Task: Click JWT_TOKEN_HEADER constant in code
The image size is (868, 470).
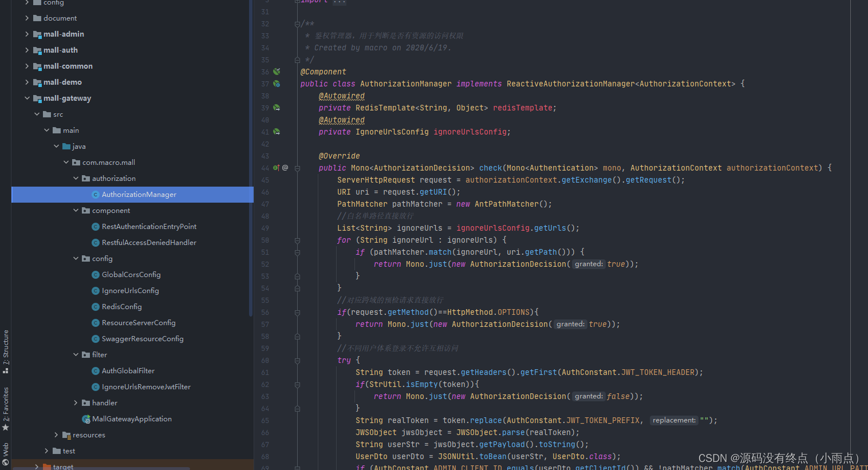Action: coord(658,372)
